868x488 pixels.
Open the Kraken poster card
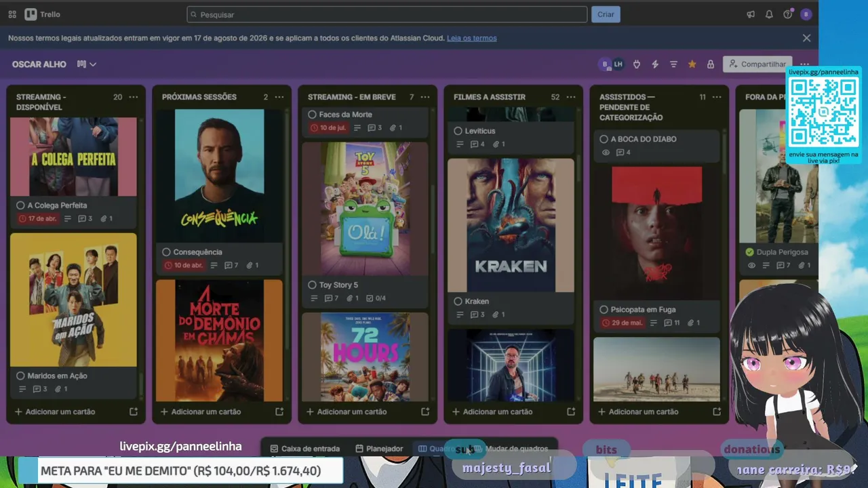[x=511, y=226]
